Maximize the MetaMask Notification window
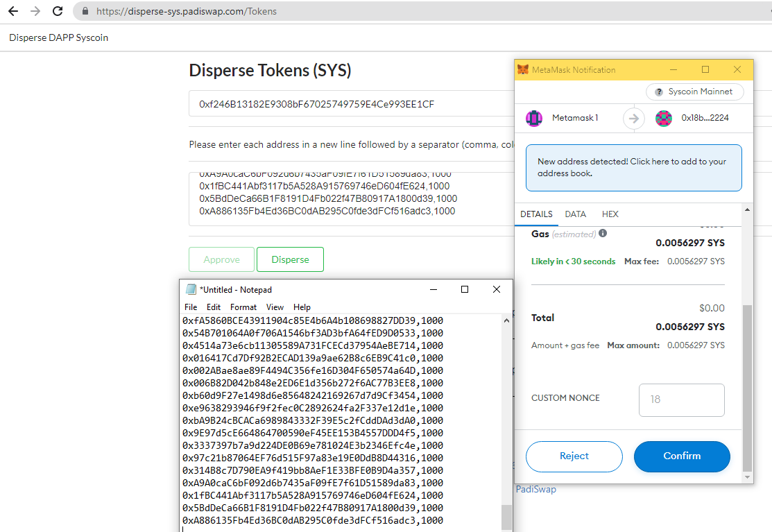 tap(705, 69)
